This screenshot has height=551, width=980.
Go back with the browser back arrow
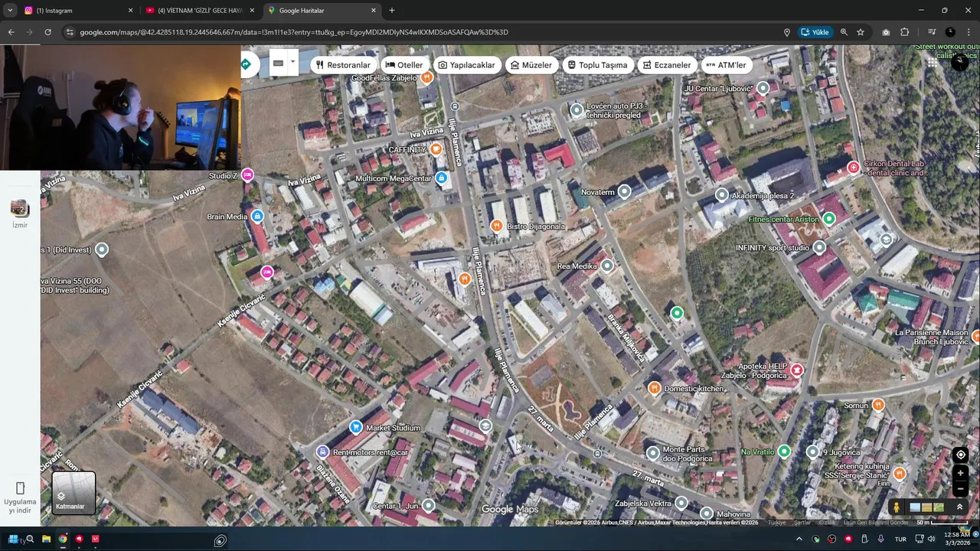tap(11, 32)
